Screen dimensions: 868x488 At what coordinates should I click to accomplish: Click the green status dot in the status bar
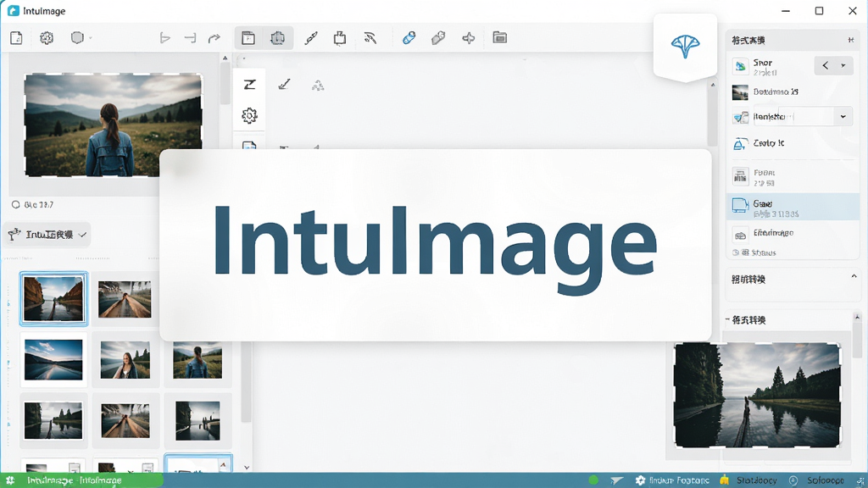pos(593,480)
